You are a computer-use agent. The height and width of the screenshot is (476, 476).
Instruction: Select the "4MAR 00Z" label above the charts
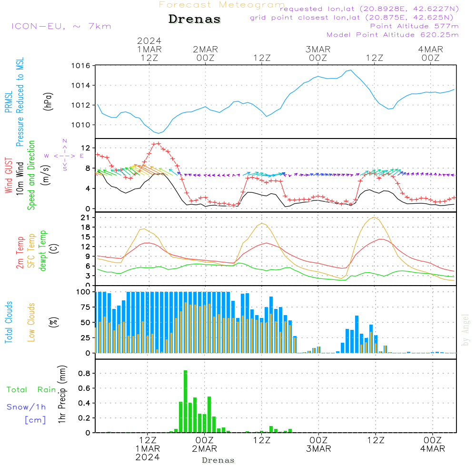coord(430,53)
